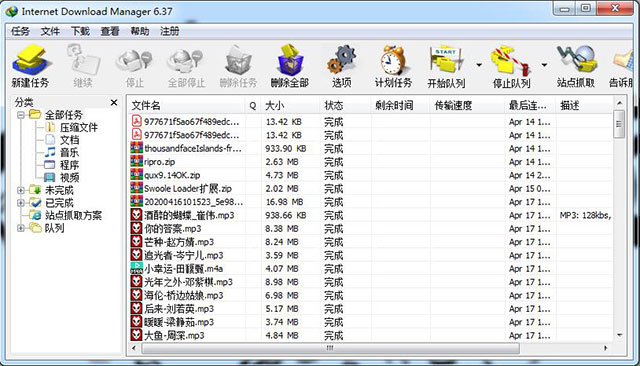Viewport: 640px width, 366px height.
Task: Click the horizontal scrollbar thumb of file list
Action: 331,348
